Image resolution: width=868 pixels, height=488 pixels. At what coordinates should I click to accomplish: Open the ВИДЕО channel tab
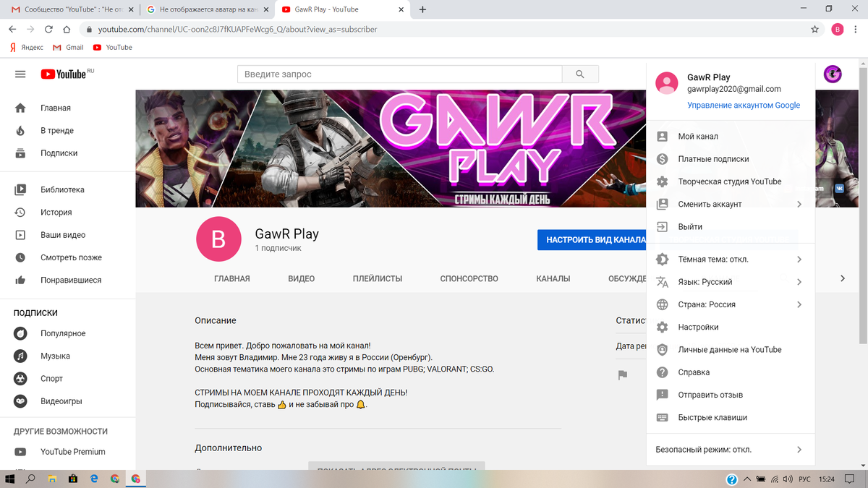tap(302, 278)
